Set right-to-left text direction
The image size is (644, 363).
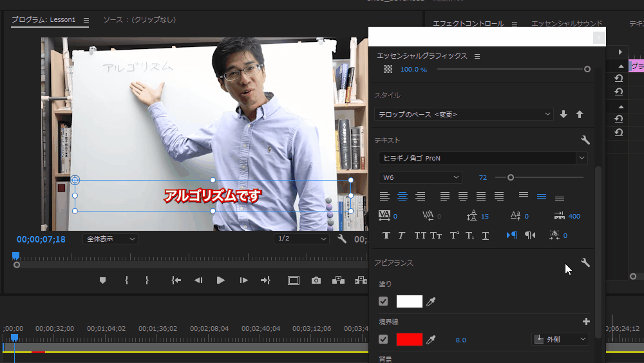[x=530, y=235]
